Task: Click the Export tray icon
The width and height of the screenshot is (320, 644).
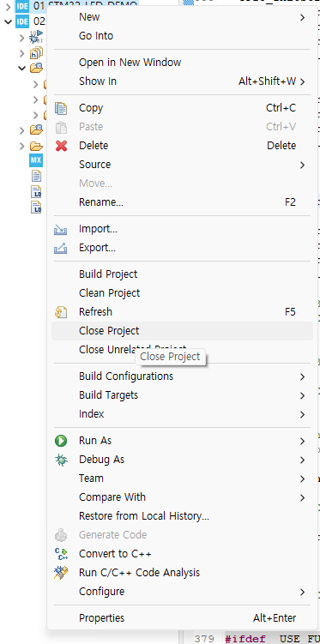Action: tap(61, 248)
